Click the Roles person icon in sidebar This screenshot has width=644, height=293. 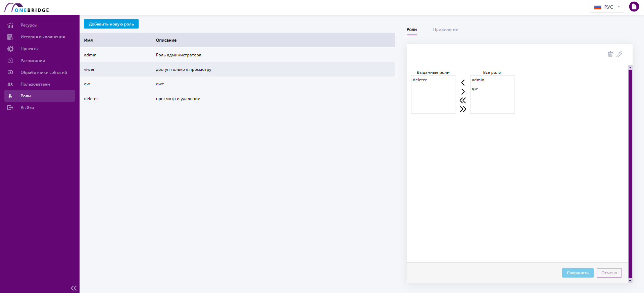(x=10, y=96)
